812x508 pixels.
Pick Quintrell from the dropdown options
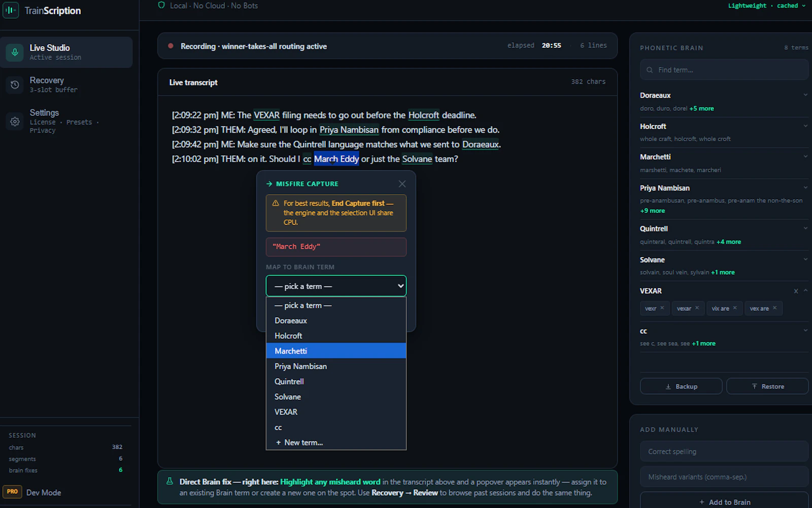336,382
